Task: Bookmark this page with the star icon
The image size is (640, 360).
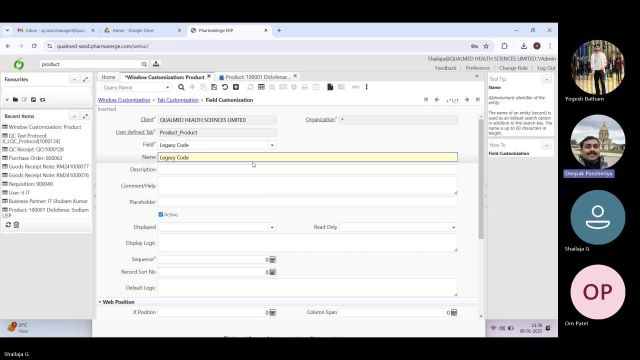Action: (486, 46)
